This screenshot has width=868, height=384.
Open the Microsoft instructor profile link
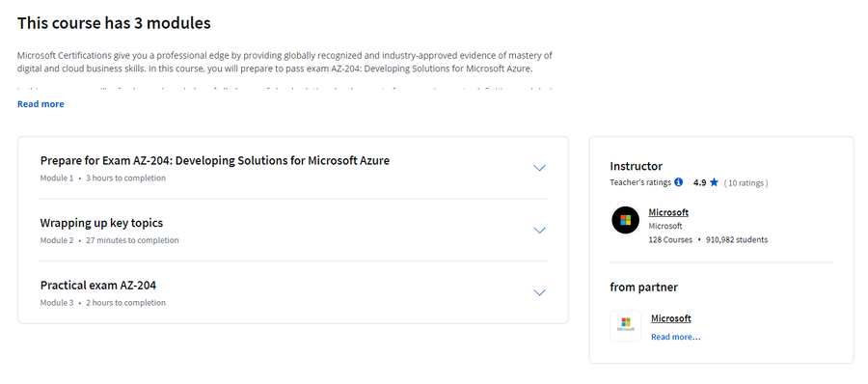[x=668, y=212]
